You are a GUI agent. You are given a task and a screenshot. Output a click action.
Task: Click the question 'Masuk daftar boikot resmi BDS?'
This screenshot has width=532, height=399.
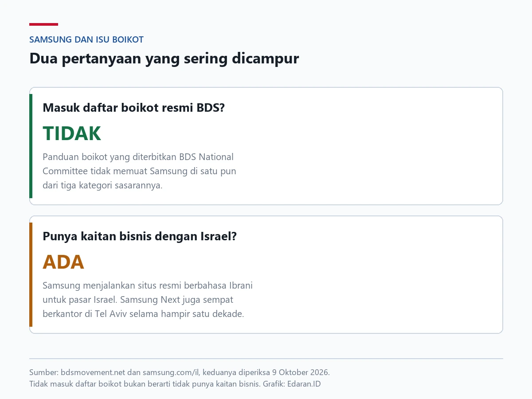point(133,108)
